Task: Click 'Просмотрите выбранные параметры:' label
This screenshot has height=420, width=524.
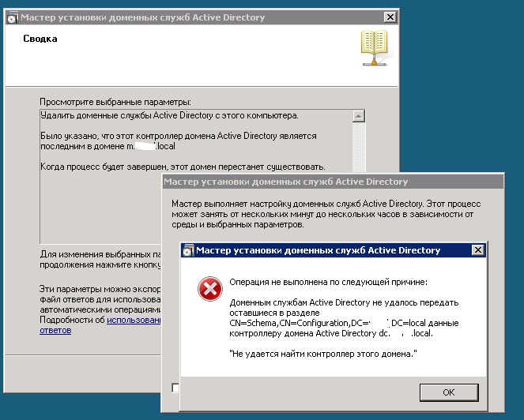Action: 115,102
